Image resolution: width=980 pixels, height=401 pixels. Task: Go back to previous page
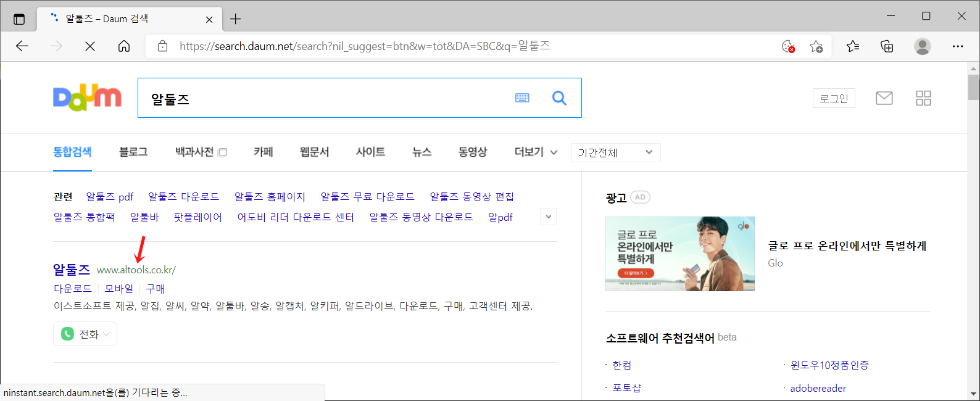coord(22,46)
